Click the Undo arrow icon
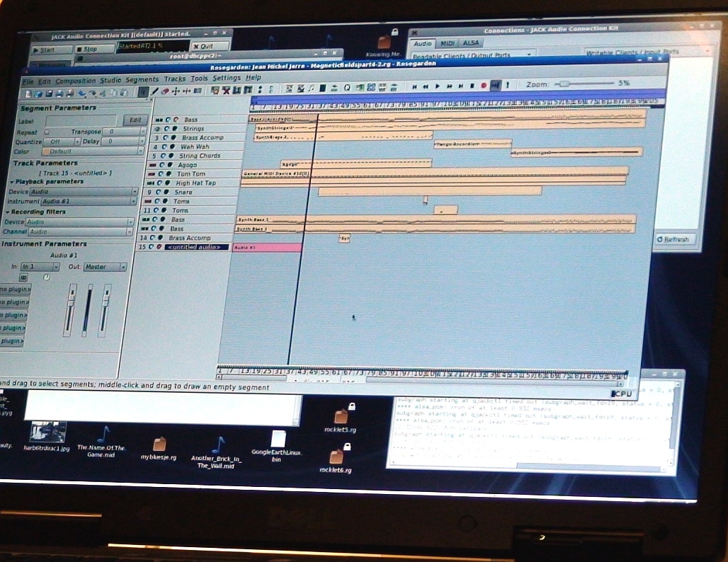The height and width of the screenshot is (562, 728). (x=81, y=93)
